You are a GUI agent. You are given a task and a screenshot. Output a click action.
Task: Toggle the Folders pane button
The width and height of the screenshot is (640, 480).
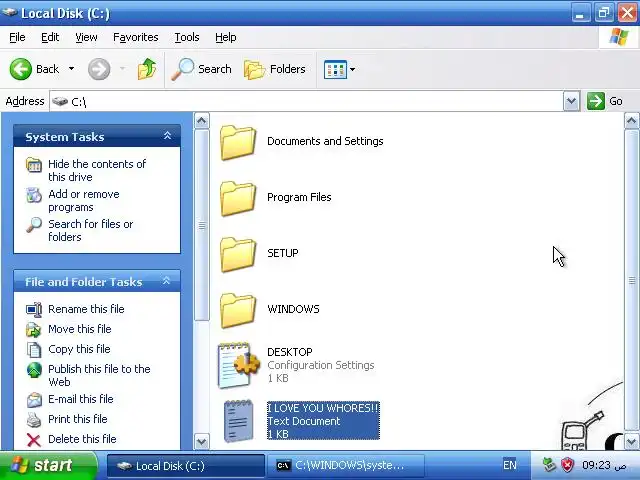click(275, 69)
